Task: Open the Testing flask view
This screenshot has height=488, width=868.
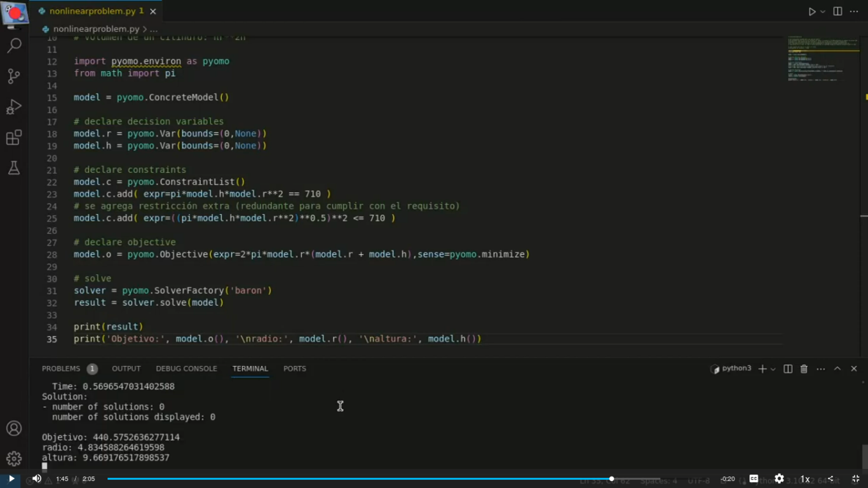Action: point(14,168)
